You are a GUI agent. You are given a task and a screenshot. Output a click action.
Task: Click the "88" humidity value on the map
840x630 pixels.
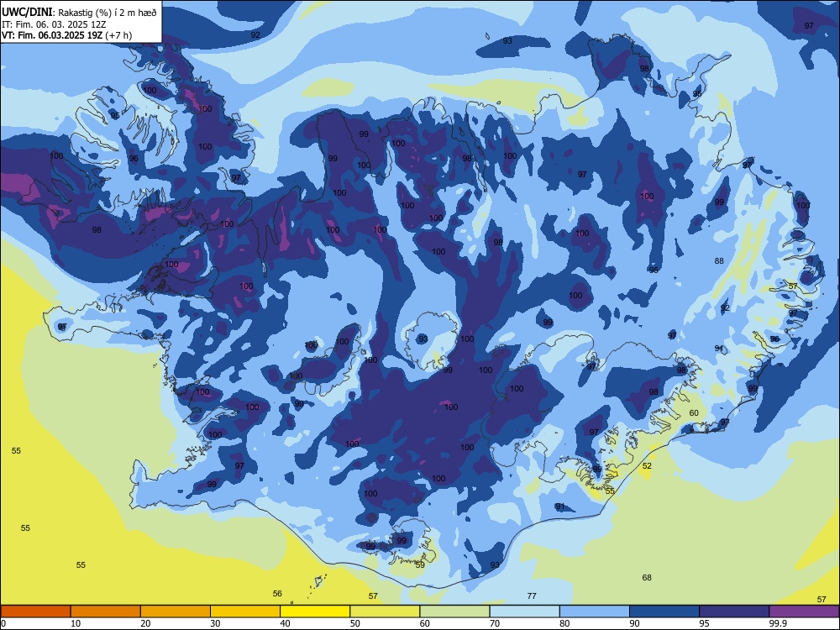point(719,261)
